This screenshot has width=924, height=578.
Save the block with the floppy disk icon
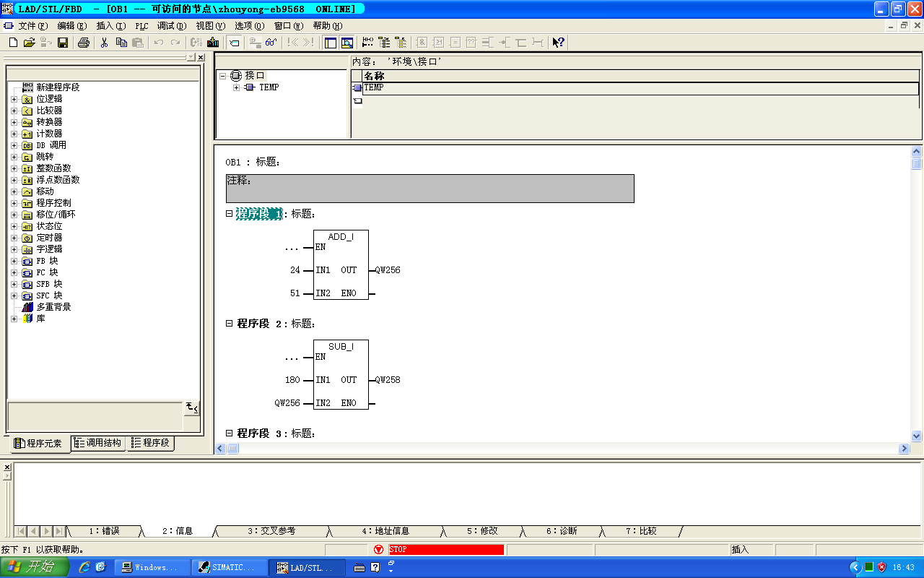pos(63,43)
